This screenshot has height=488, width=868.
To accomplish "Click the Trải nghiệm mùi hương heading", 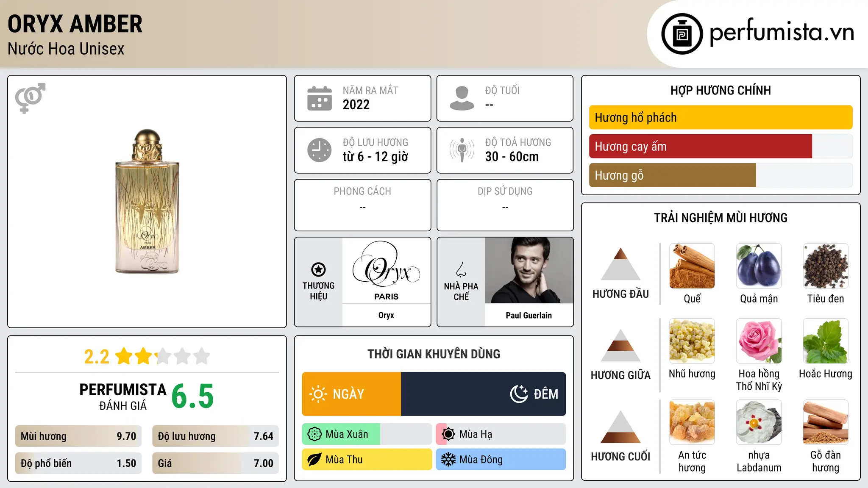I will 721,218.
